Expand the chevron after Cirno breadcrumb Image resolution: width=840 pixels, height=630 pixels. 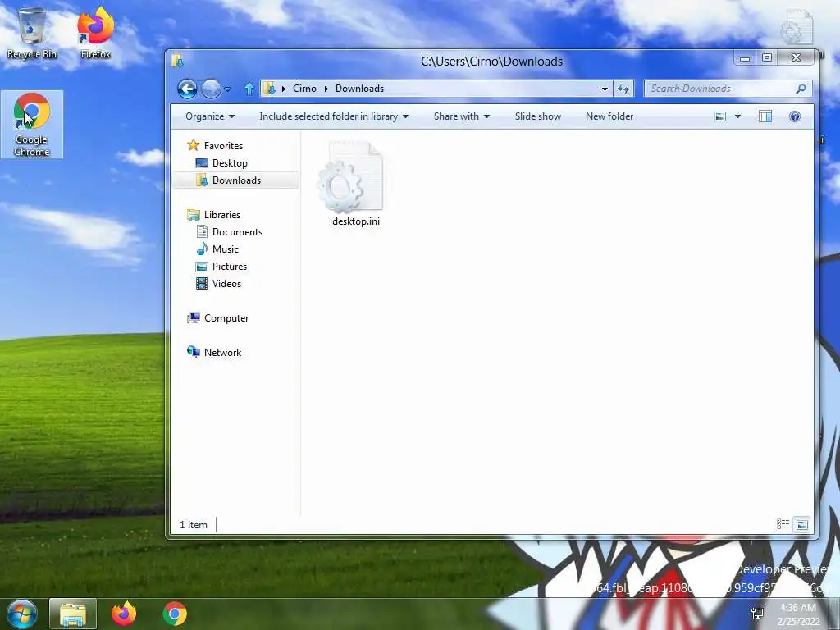[326, 89]
